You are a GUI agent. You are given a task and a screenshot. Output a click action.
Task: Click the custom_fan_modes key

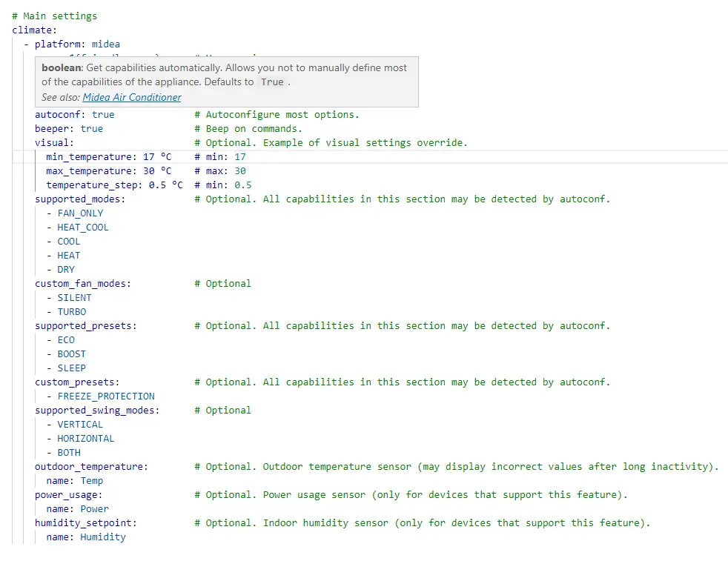click(81, 284)
